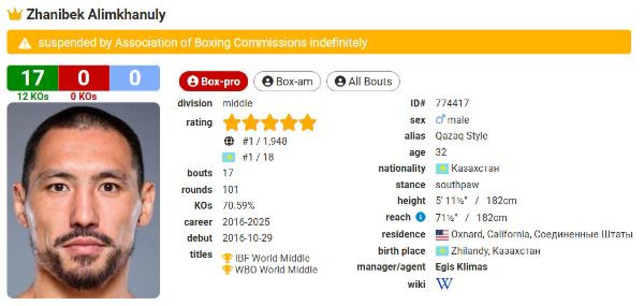Screen dimensions: 644x306
Task: Select the Box-pro tab
Action: point(213,82)
